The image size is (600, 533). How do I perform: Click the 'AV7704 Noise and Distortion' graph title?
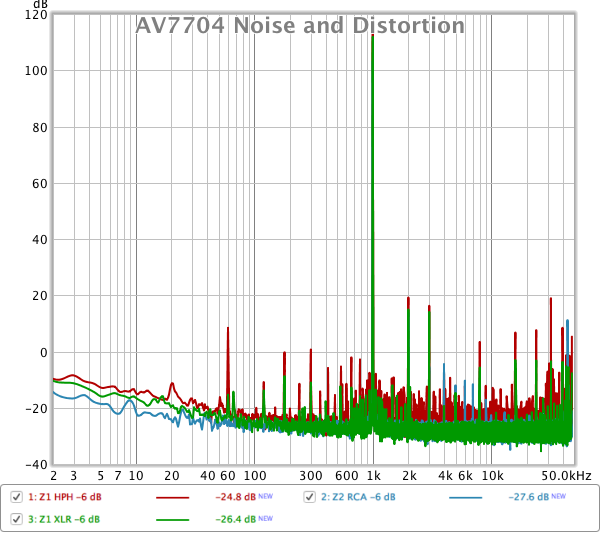point(300,26)
